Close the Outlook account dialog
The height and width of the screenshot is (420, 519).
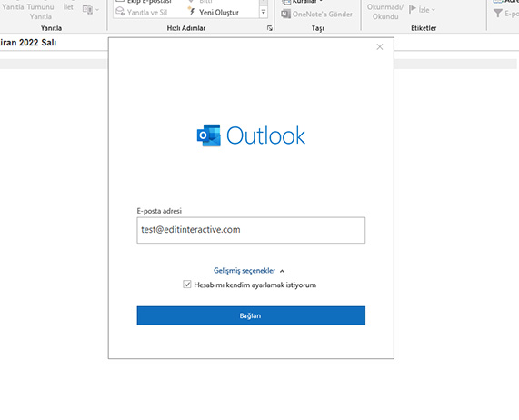380,47
